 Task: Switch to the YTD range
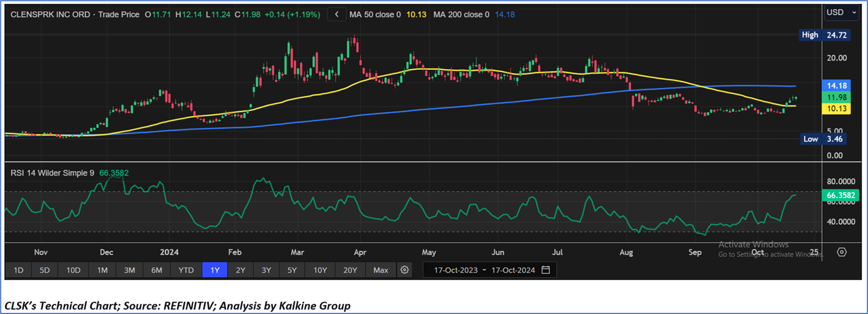[186, 270]
